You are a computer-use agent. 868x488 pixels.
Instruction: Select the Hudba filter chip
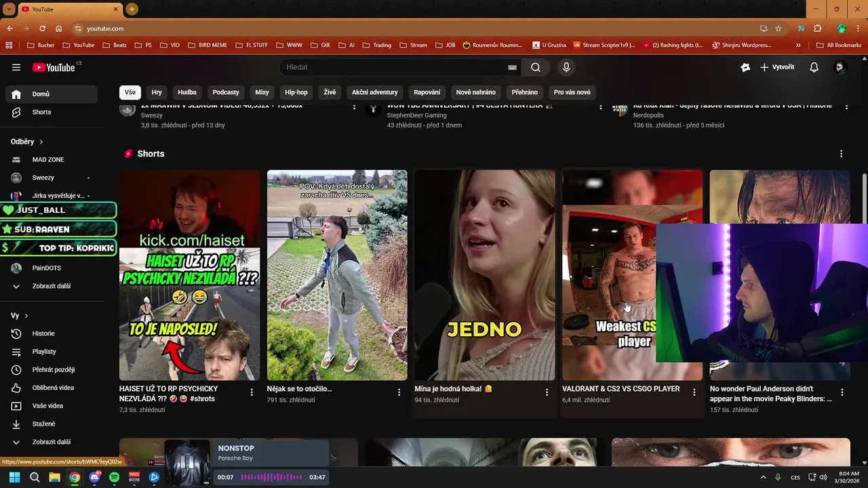tap(187, 92)
